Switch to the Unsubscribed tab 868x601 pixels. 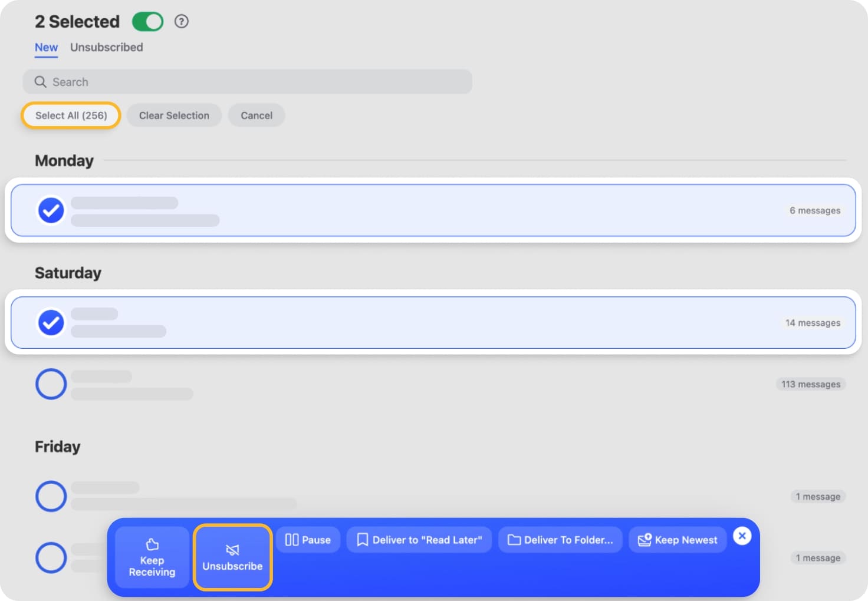pyautogui.click(x=107, y=47)
